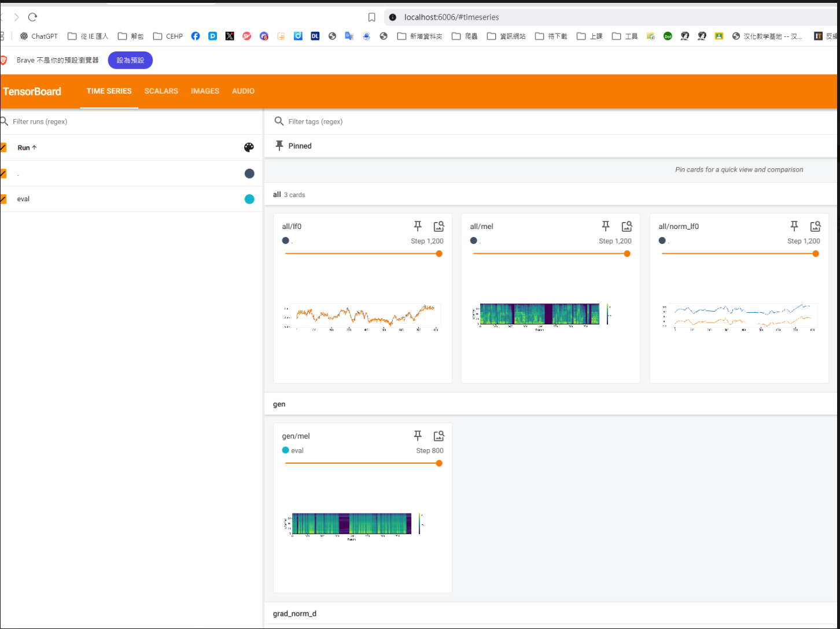The height and width of the screenshot is (629, 840).
Task: Toggle actual size on gen/mel card
Action: pyautogui.click(x=439, y=436)
